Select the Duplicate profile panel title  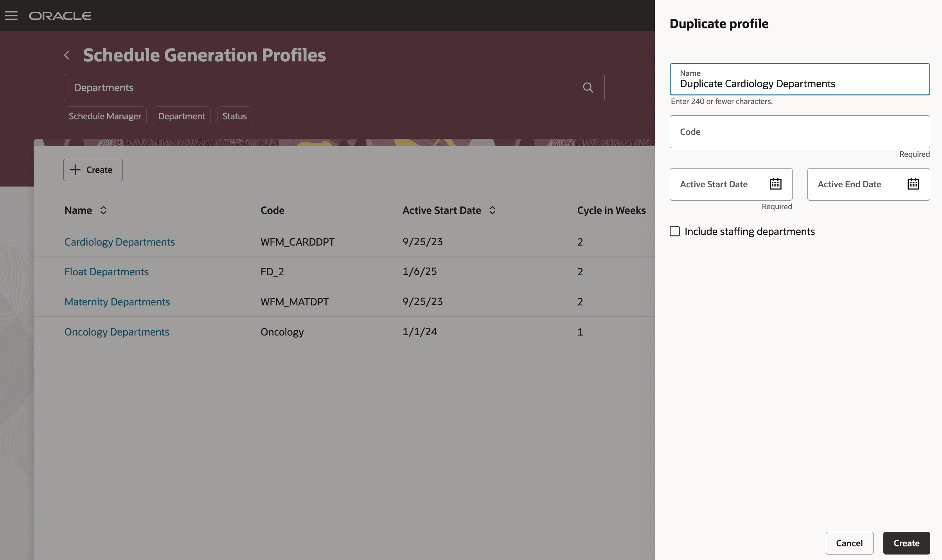pos(719,24)
